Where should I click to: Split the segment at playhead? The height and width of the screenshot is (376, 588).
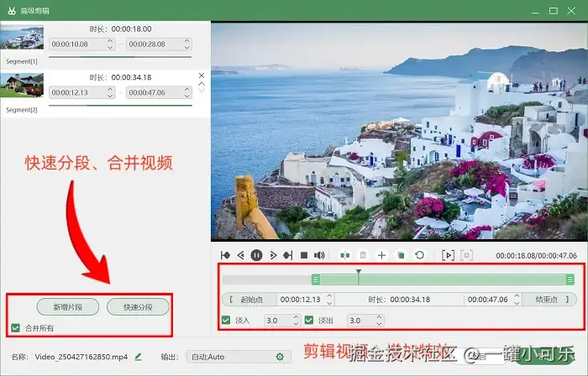coord(345,255)
